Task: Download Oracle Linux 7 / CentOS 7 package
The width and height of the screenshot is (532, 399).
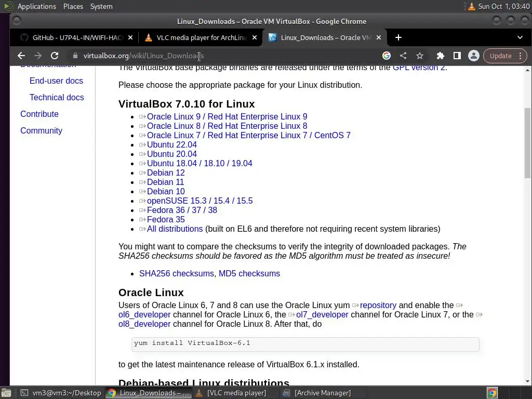Action: click(x=249, y=136)
